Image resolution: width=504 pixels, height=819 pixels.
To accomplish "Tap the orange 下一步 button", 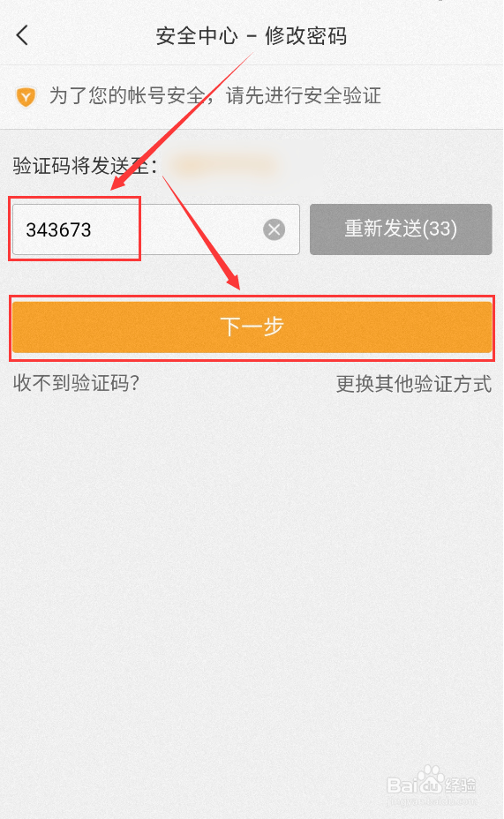I will tap(252, 327).
